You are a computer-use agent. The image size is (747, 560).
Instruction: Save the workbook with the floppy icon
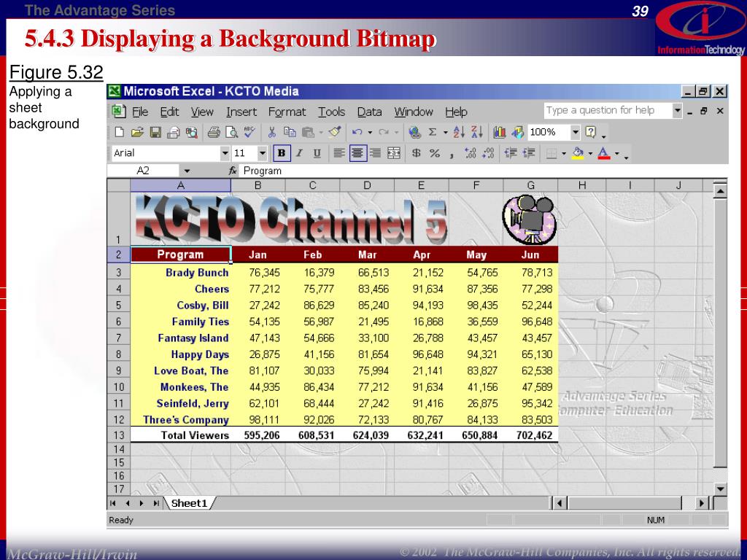pyautogui.click(x=155, y=133)
